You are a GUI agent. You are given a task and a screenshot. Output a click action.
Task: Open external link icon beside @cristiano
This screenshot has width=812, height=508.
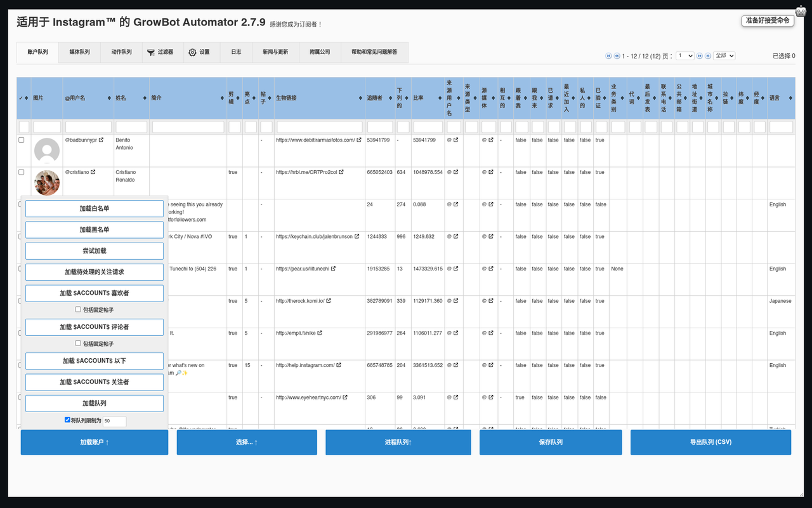coord(93,172)
